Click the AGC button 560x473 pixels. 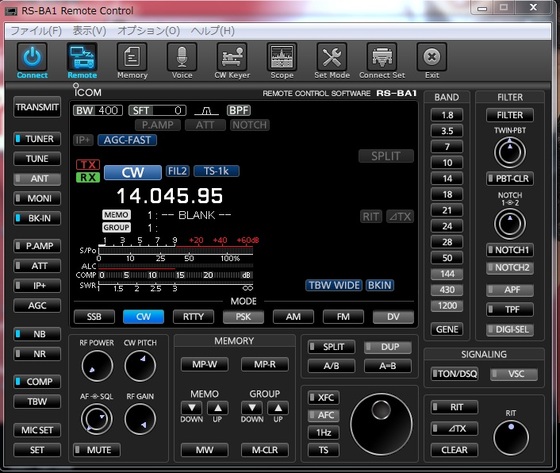coord(37,305)
